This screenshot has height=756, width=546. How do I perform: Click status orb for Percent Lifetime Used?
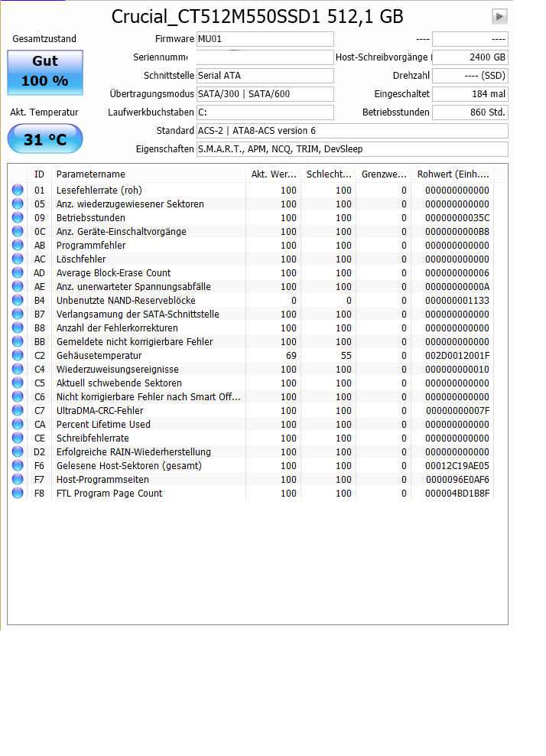click(18, 424)
